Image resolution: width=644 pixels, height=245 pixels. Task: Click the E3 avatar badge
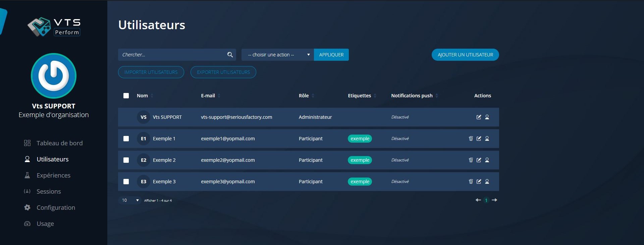coord(144,182)
